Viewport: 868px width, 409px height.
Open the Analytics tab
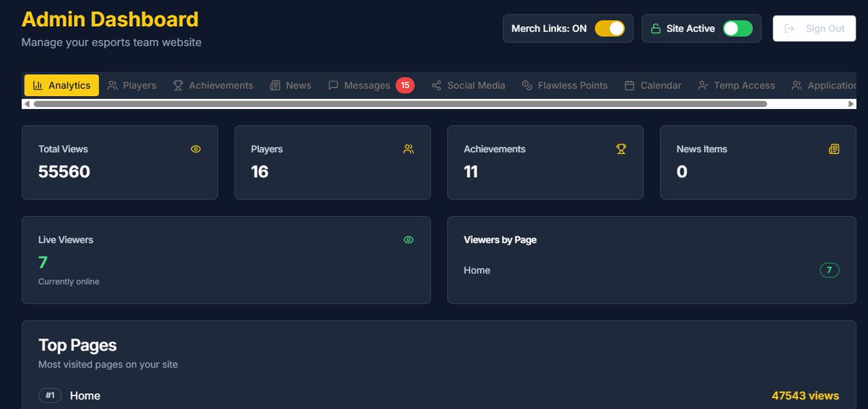[x=61, y=85]
